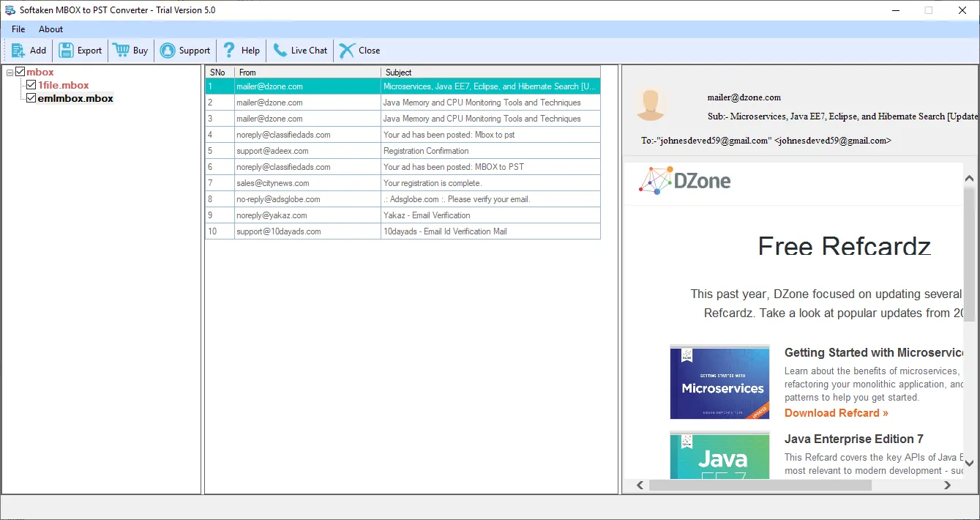980x520 pixels.
Task: Click sender support@adeex.com cell
Action: 307,151
